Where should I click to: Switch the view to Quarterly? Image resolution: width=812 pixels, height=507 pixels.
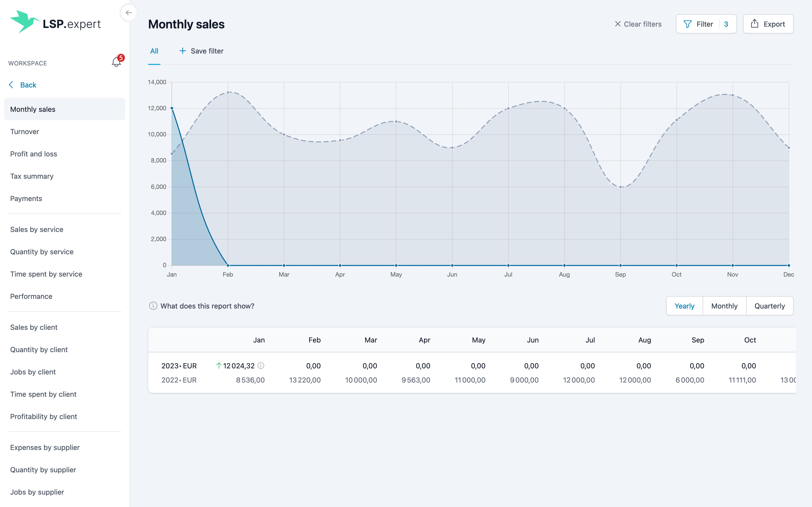(x=769, y=306)
